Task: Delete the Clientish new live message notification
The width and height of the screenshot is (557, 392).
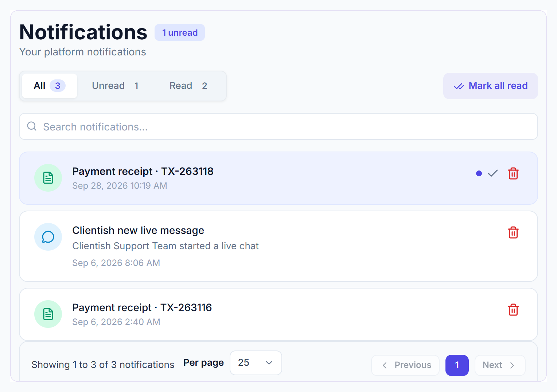Action: pos(513,232)
